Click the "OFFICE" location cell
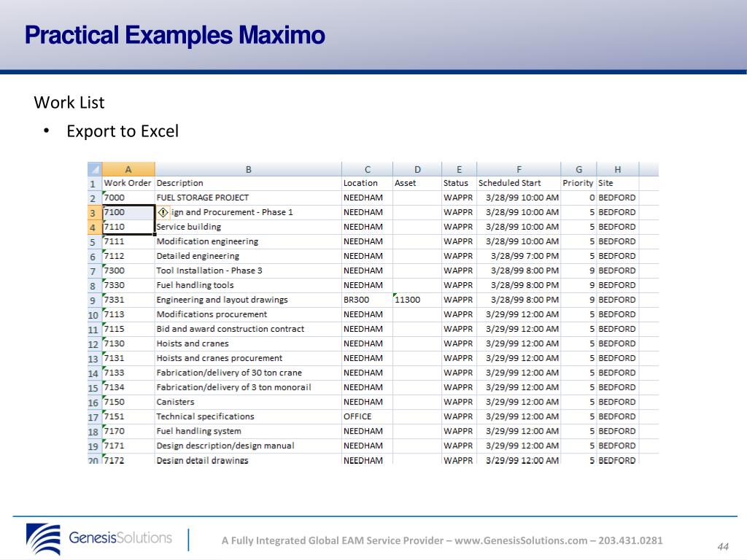 (368, 417)
